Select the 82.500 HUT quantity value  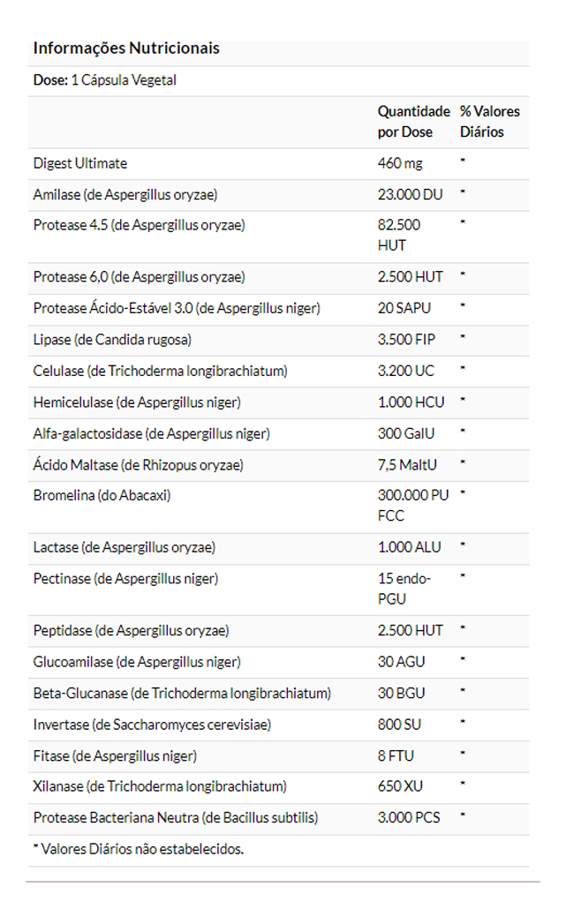pyautogui.click(x=399, y=235)
